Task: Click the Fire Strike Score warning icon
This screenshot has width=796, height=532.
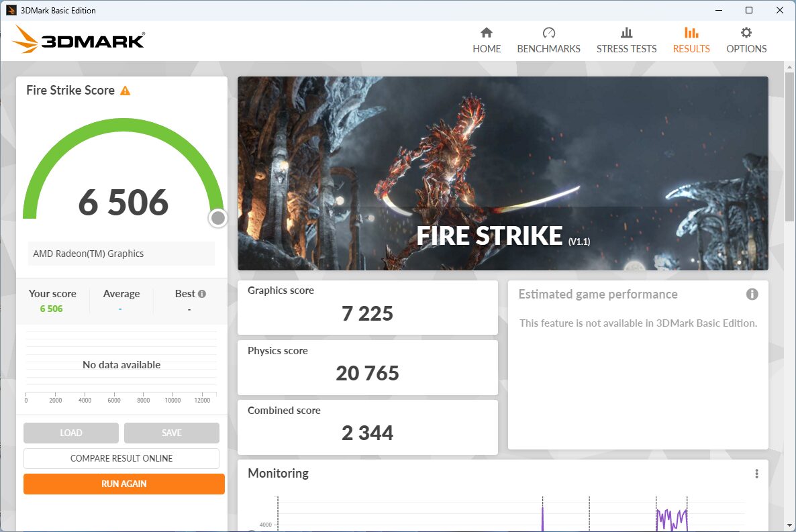Action: tap(125, 91)
